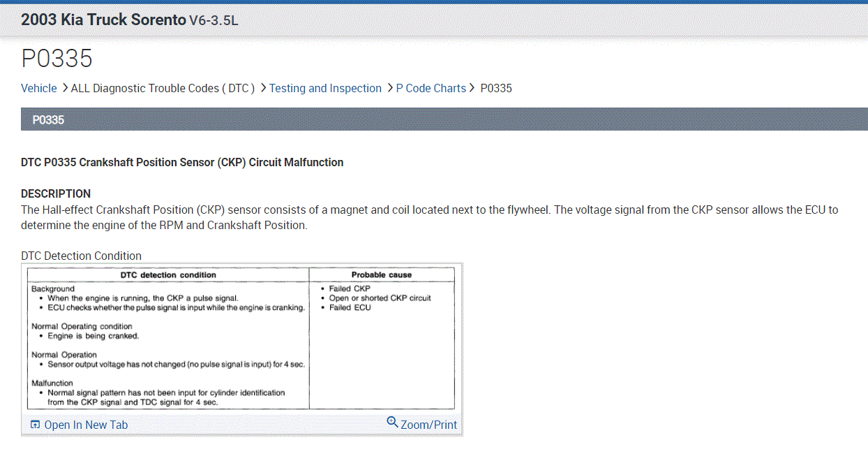Click the 'DTC detection condition' column header

(168, 275)
